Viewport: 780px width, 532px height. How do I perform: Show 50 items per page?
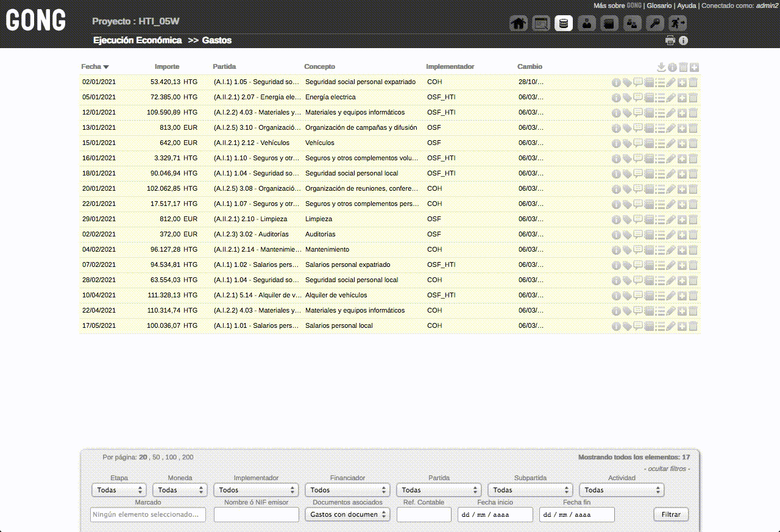pos(156,457)
